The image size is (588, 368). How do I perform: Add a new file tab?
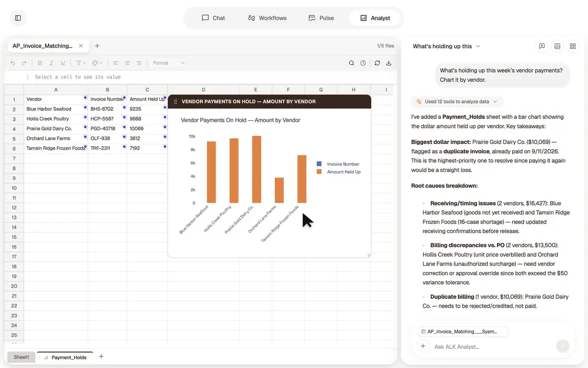point(97,46)
